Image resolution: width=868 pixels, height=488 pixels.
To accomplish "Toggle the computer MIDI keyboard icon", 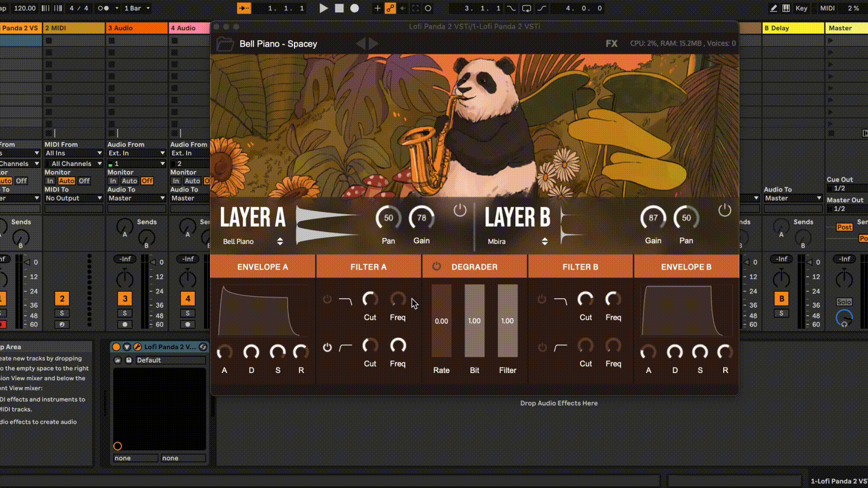I will (786, 8).
